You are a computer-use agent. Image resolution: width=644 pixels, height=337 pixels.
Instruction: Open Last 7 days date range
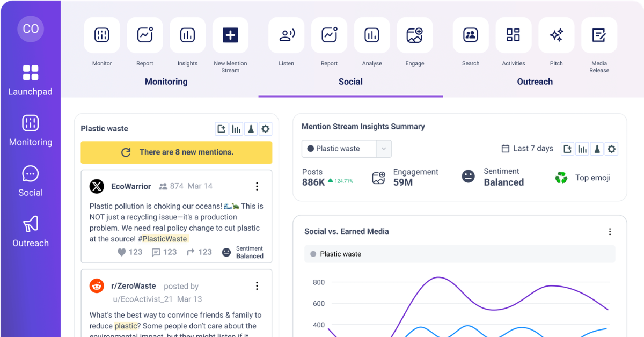point(527,149)
